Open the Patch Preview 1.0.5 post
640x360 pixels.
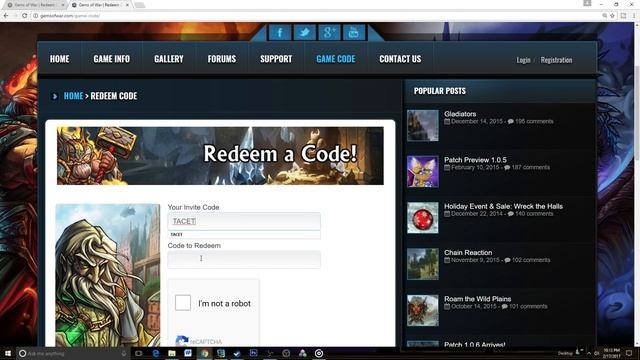click(475, 160)
